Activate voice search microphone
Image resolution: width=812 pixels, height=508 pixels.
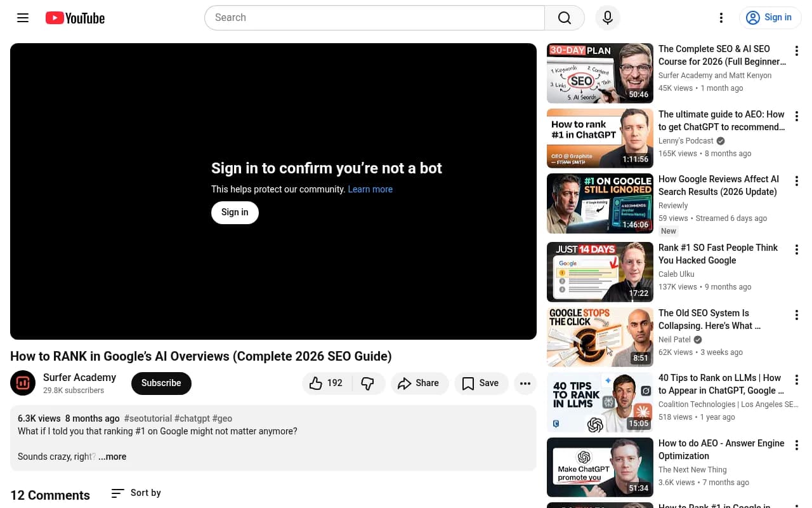(608, 18)
